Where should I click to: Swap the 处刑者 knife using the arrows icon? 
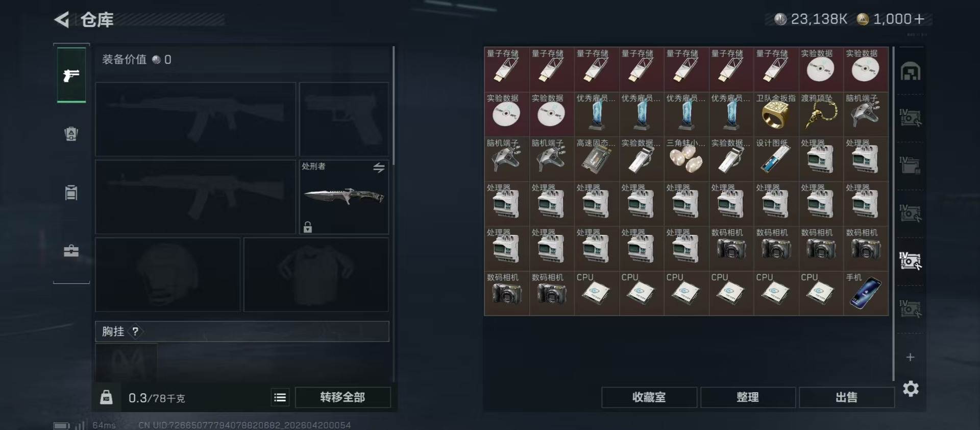[378, 168]
